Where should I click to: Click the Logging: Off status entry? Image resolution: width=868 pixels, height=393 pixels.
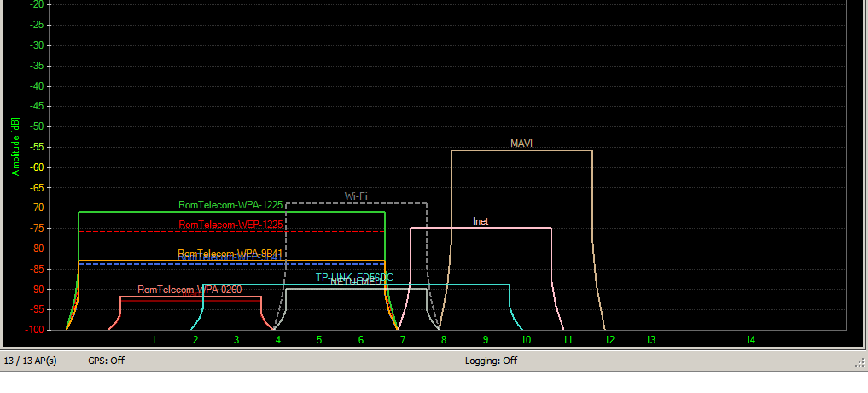click(491, 361)
